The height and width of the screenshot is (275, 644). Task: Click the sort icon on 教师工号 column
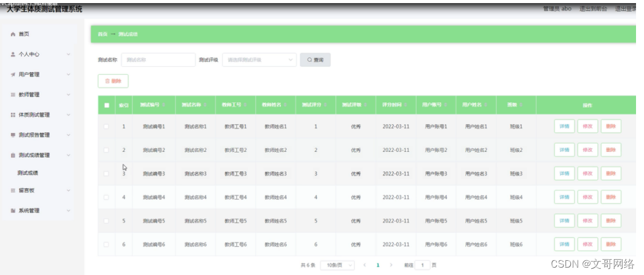245,105
